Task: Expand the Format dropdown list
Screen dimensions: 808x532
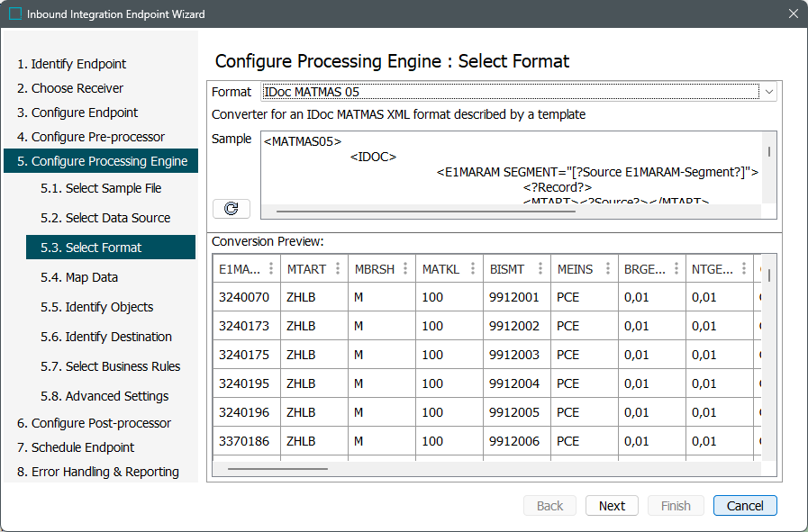Action: tap(769, 92)
